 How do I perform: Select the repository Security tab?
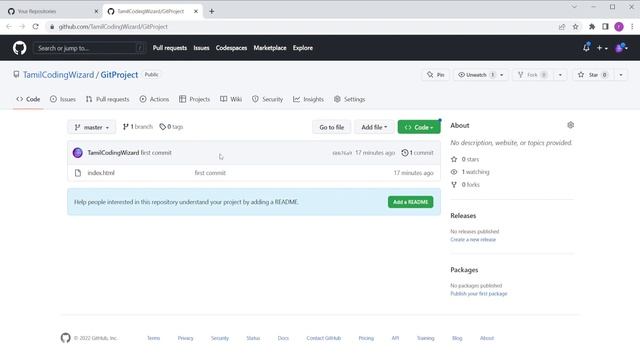[x=267, y=99]
